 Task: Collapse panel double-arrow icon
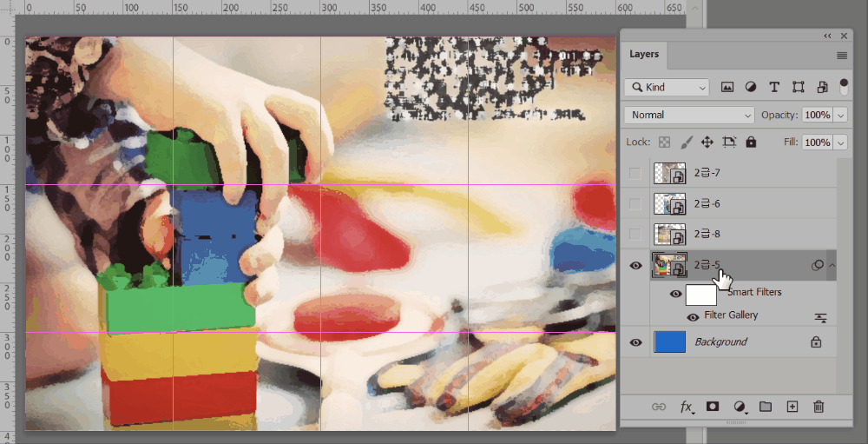pyautogui.click(x=827, y=36)
